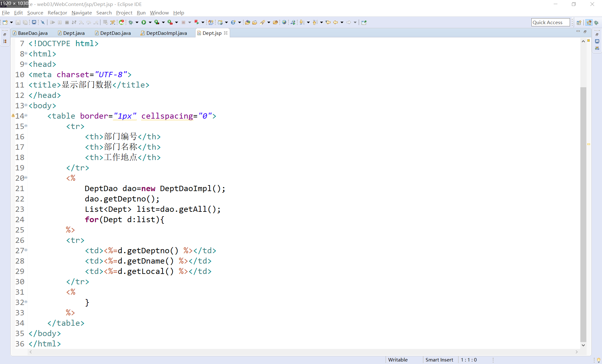Click the blue monitor console toolbar icon
The height and width of the screenshot is (364, 602).
pyautogui.click(x=34, y=22)
